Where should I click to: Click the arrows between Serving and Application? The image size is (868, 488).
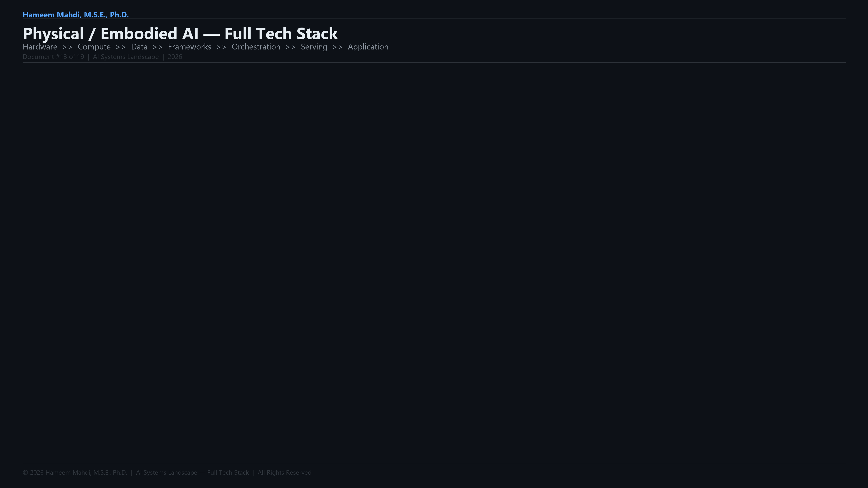337,47
